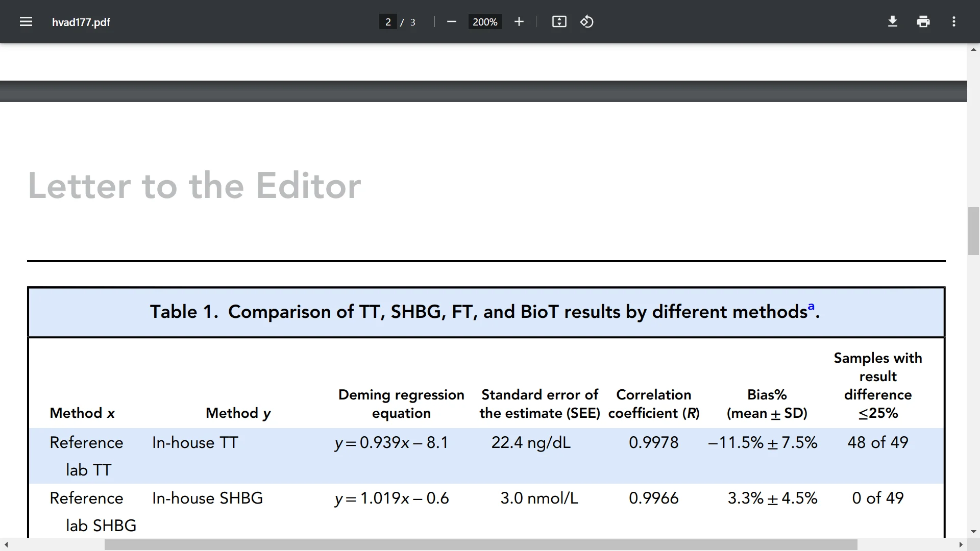This screenshot has width=980, height=551.
Task: Open footnote a link in table title
Action: [x=811, y=306]
